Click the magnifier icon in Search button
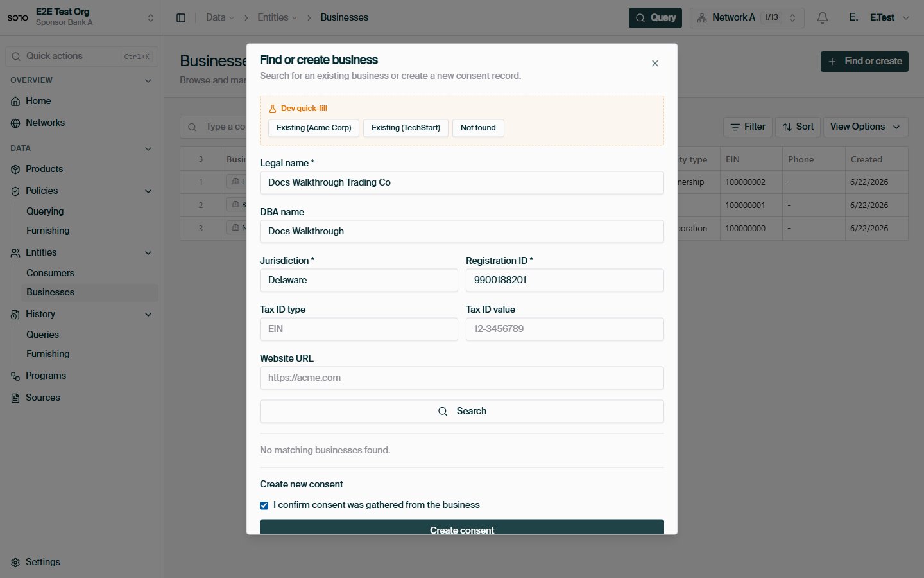Viewport: 924px width, 578px height. (x=443, y=412)
